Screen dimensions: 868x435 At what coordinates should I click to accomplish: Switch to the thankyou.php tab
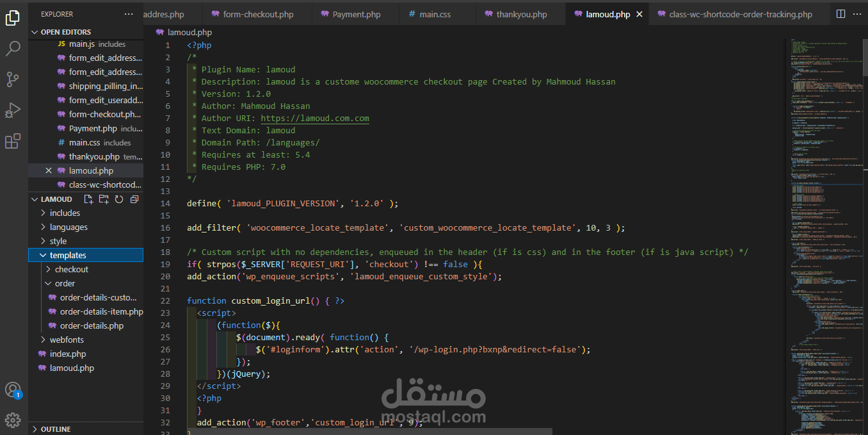tap(521, 14)
